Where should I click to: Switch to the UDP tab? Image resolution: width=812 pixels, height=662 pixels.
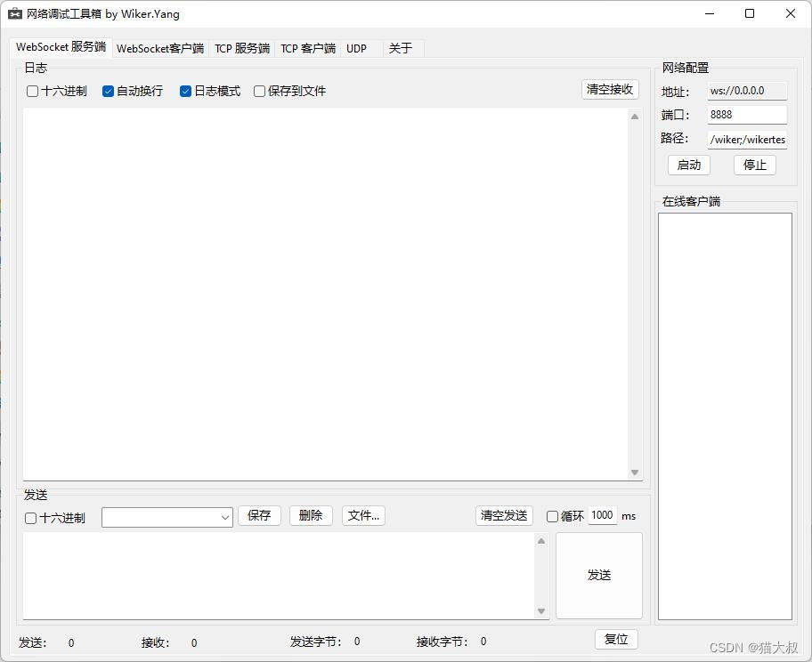[355, 48]
